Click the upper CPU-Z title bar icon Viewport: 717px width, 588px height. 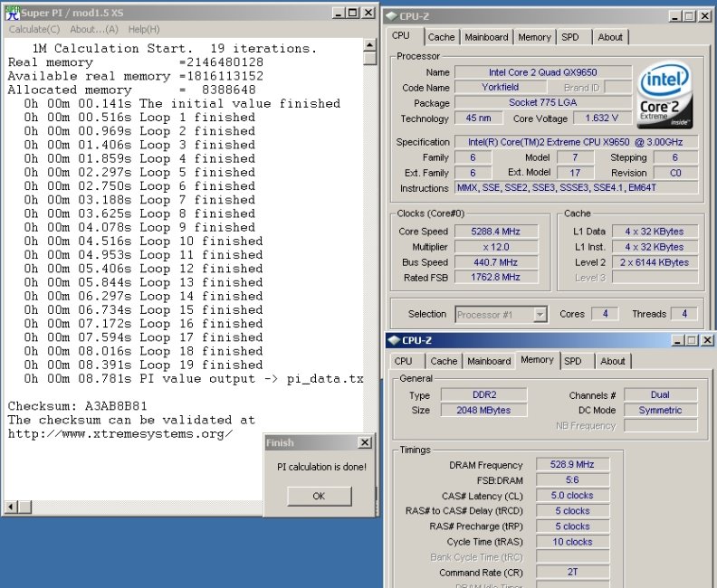click(391, 16)
